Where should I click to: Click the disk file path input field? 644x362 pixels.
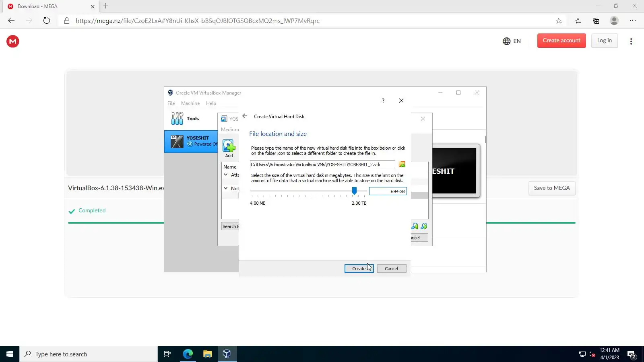tap(322, 164)
